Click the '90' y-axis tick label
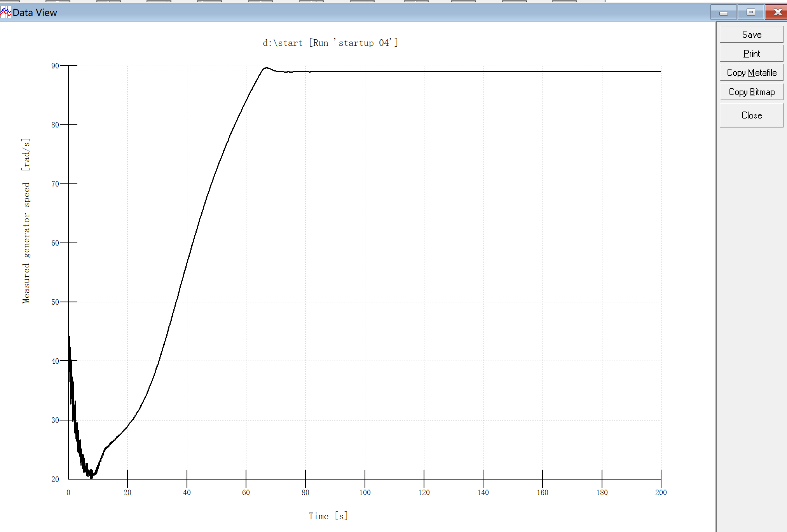Viewport: 787px width, 532px height. [55, 66]
